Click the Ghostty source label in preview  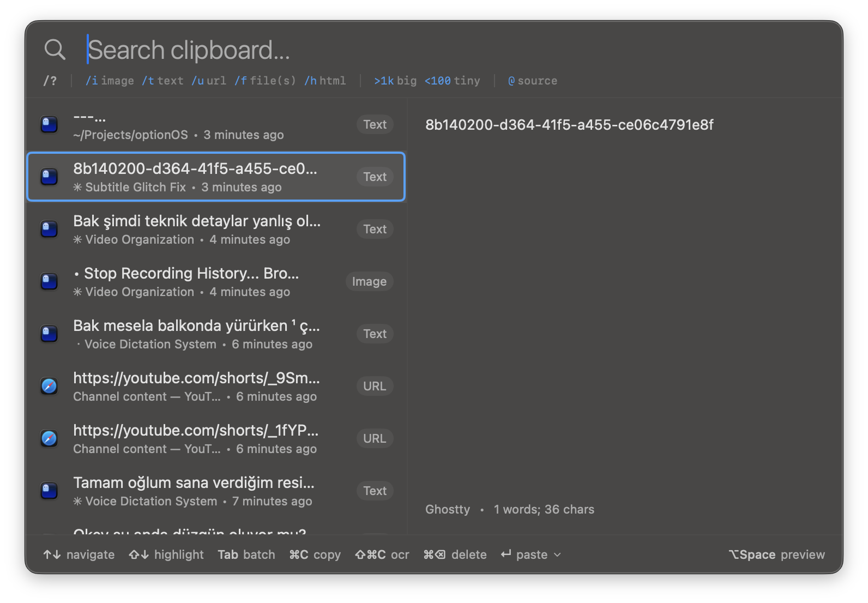coord(448,509)
